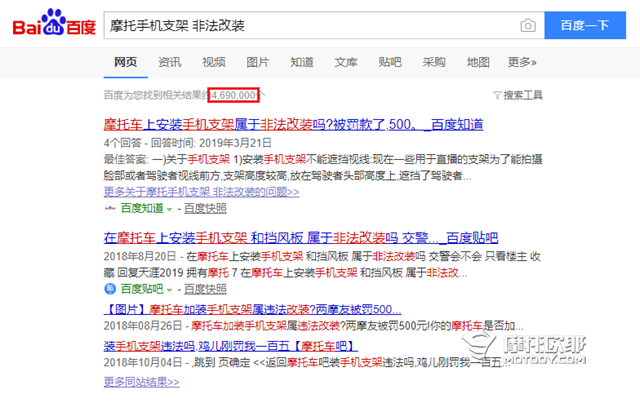Image resolution: width=640 pixels, height=403 pixels.
Task: Select the 网页 tab
Action: (125, 62)
